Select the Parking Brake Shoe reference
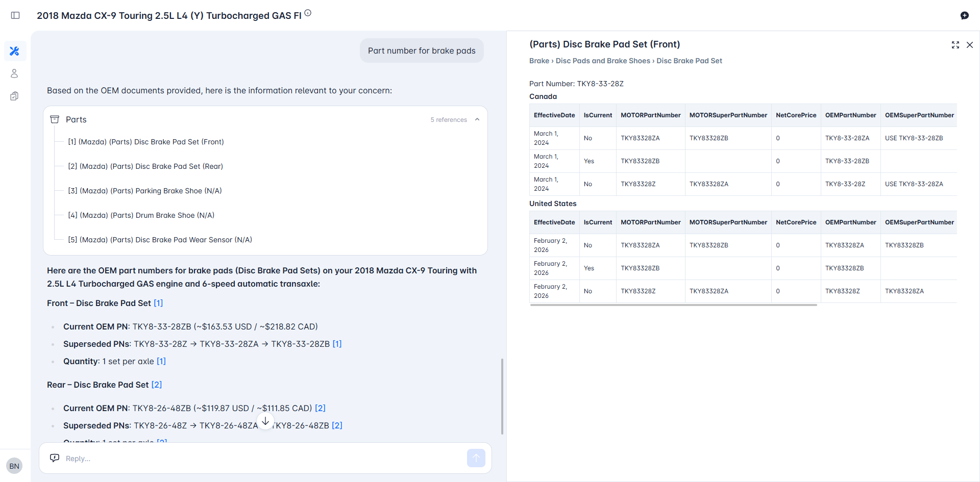 pyautogui.click(x=145, y=191)
